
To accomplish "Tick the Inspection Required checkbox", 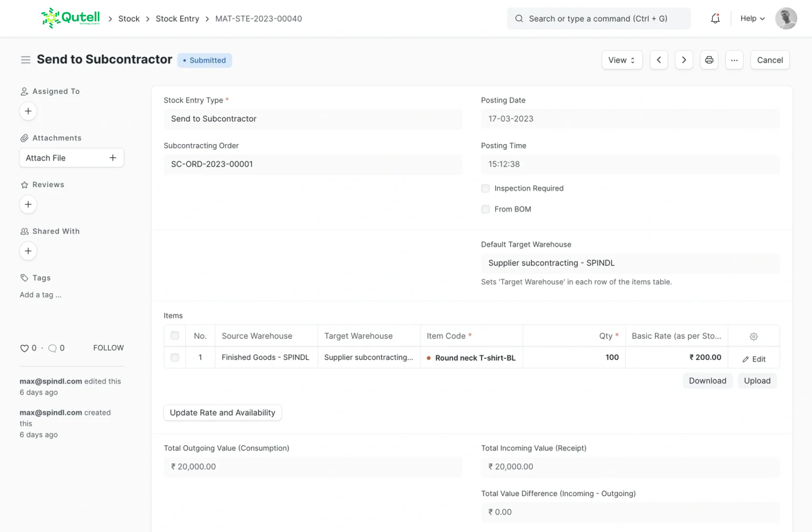I will coord(485,188).
